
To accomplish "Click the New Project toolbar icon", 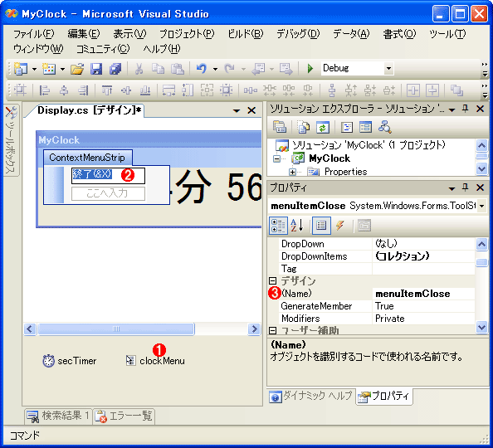I will (21, 69).
